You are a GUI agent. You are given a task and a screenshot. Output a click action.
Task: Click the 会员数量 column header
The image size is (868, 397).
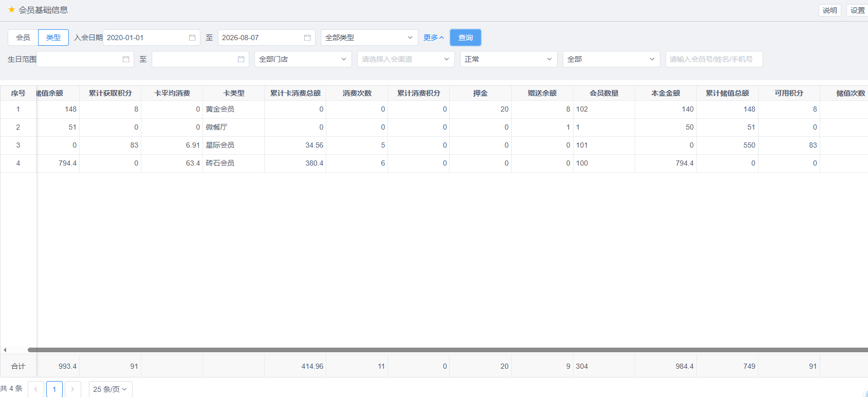[x=604, y=93]
